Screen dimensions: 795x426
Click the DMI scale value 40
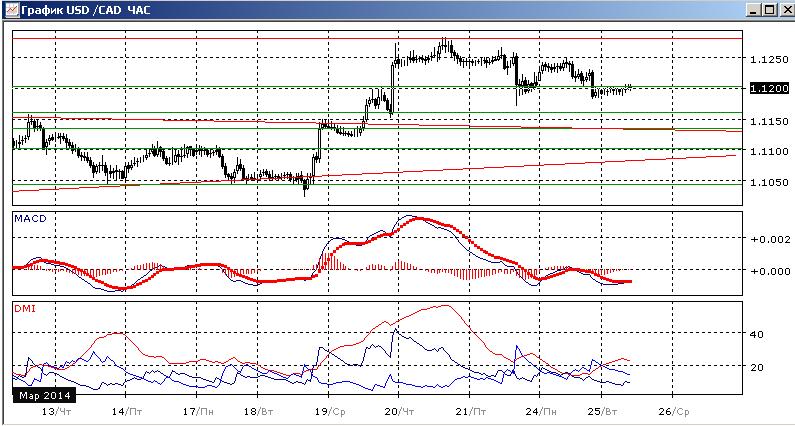tap(756, 335)
